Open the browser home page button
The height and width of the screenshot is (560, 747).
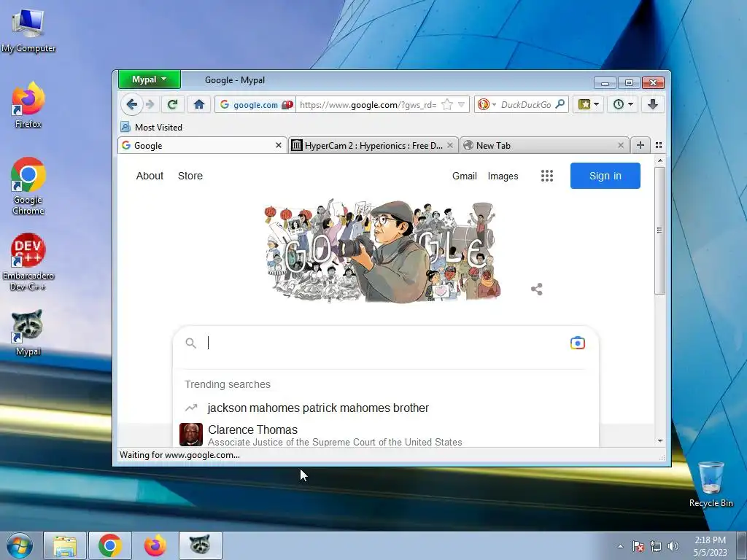199,104
